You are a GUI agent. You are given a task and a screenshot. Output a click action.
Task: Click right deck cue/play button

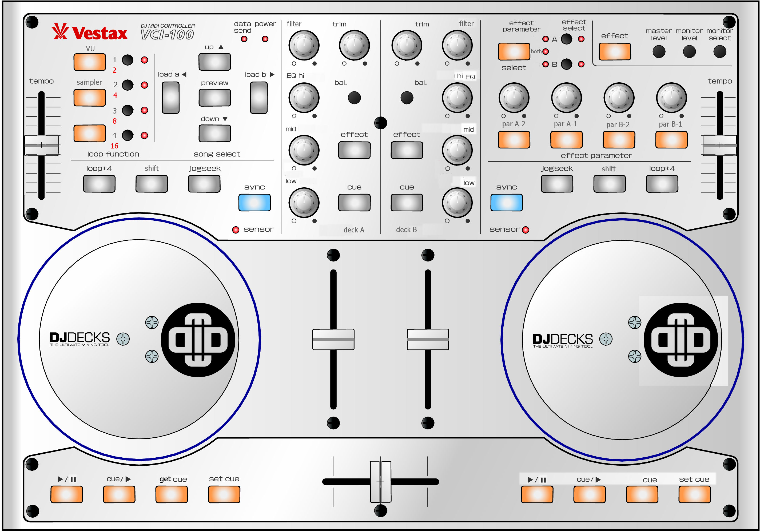[x=590, y=495]
